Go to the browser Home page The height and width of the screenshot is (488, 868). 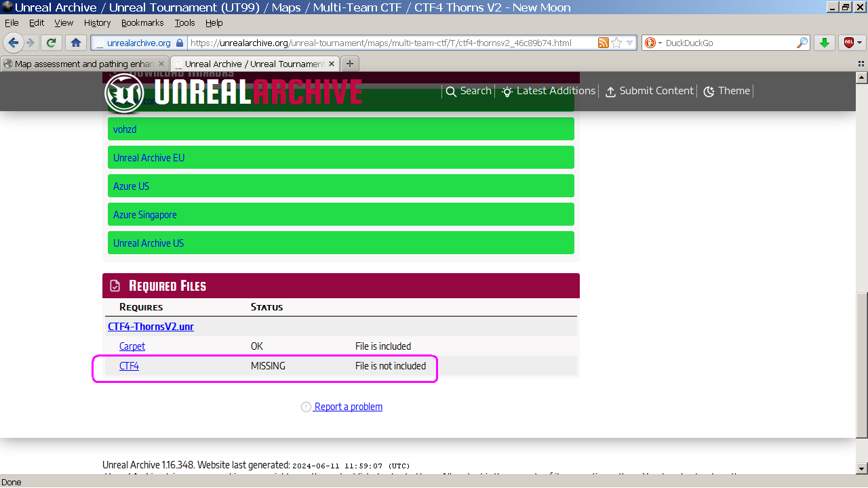pos(76,43)
